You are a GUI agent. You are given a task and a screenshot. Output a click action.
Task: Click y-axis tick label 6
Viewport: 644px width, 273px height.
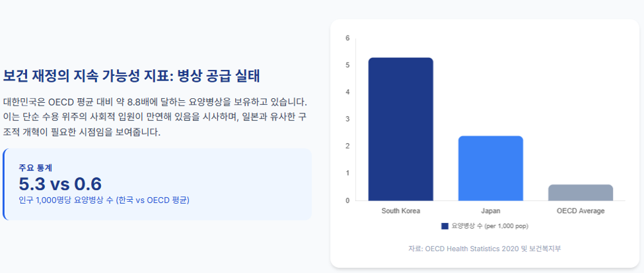347,38
